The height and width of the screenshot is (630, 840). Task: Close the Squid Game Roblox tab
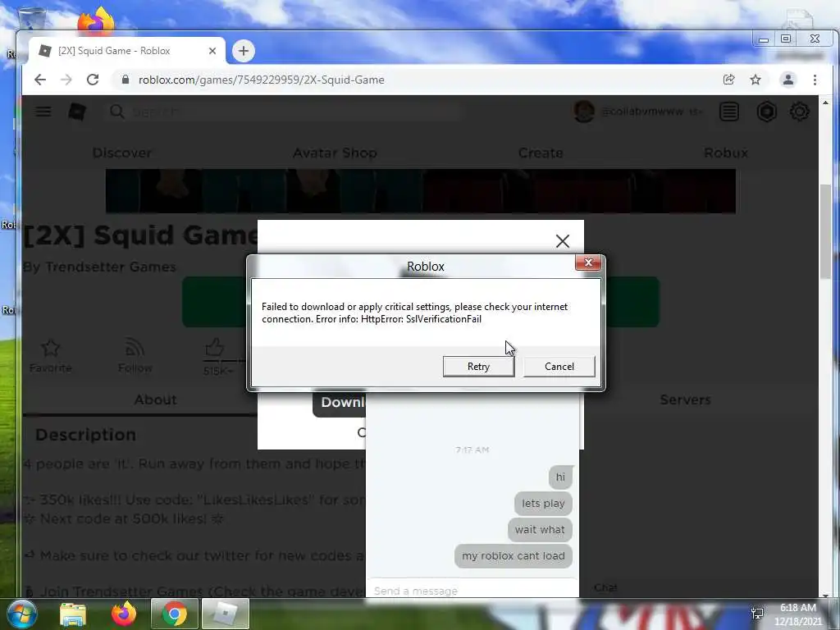(x=212, y=51)
